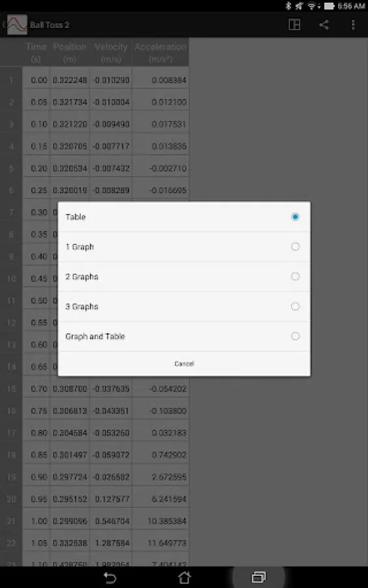368x588 pixels.
Task: Tap the Android back navigation icon
Action: [x=110, y=578]
